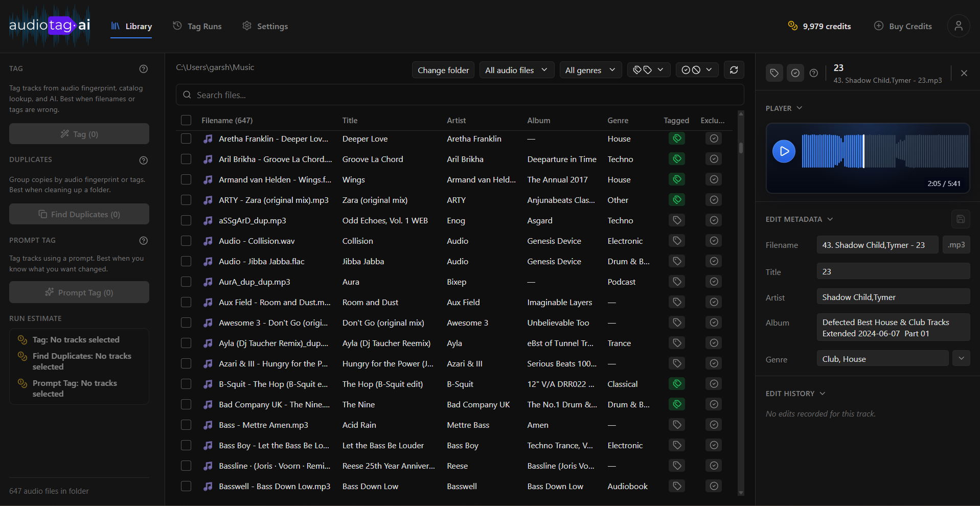Click tagged icon for B-Squit - The Hop row
The width and height of the screenshot is (980, 506).
tap(677, 384)
